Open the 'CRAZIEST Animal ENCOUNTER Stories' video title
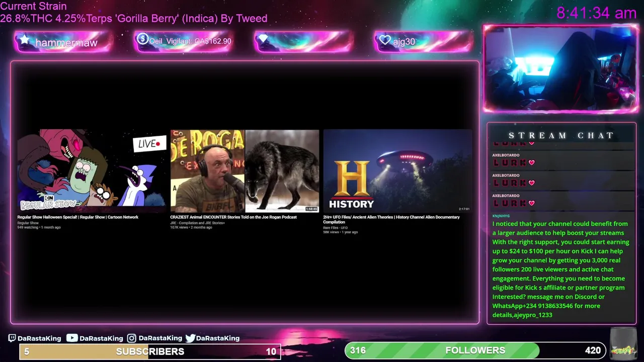This screenshot has width=644, height=362. (233, 217)
